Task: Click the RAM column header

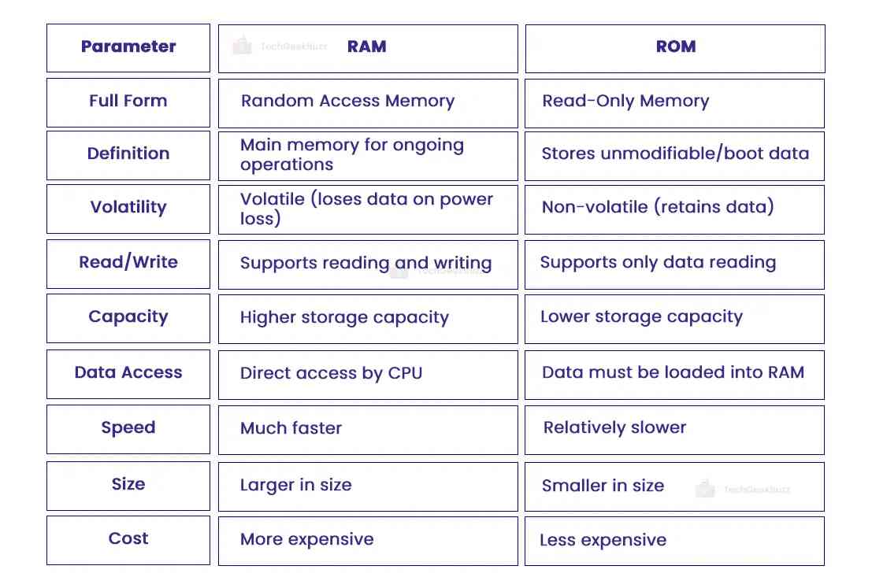Action: click(x=367, y=47)
